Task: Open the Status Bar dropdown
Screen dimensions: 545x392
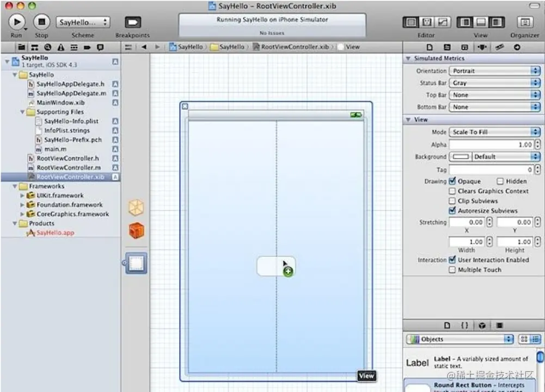Action: coord(495,83)
